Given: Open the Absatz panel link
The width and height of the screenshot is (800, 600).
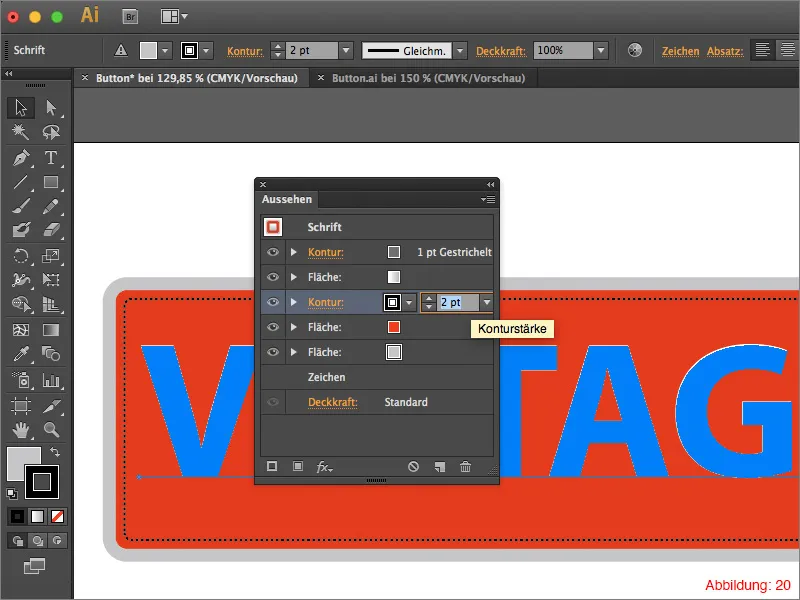Looking at the screenshot, I should coord(725,51).
